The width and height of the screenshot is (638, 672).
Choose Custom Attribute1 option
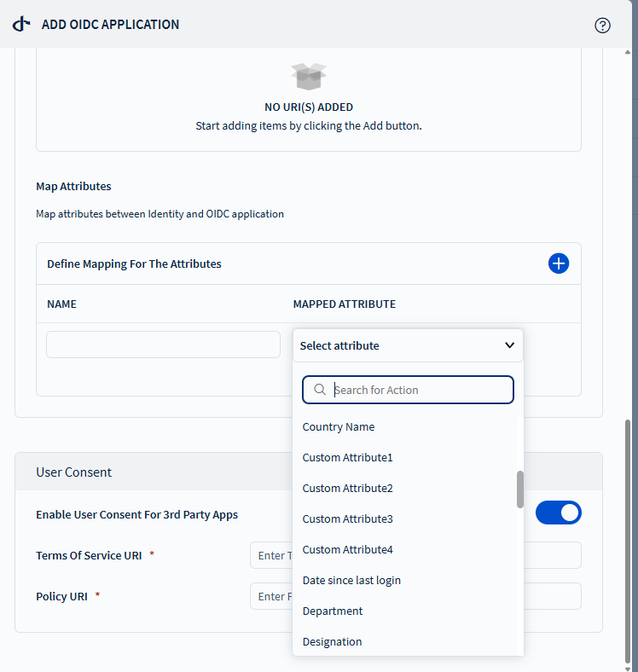(347, 458)
